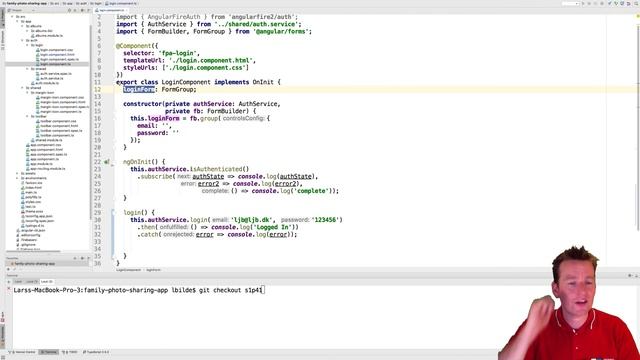Click the src crumb in top navigation bar

[x=54, y=3]
